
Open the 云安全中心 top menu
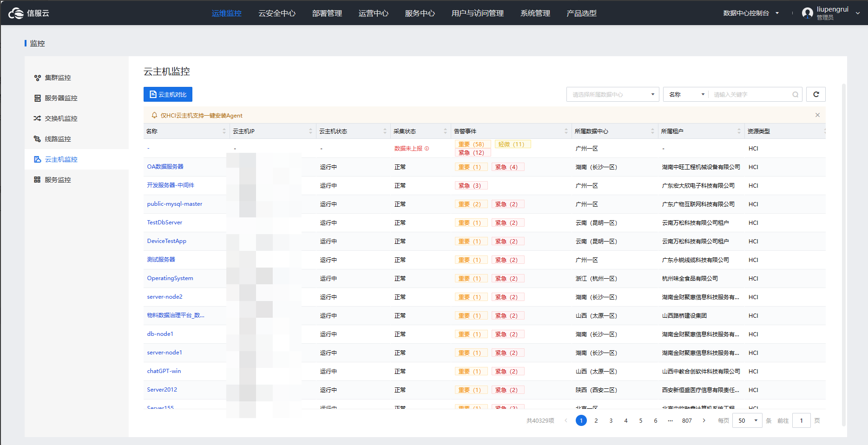[277, 13]
